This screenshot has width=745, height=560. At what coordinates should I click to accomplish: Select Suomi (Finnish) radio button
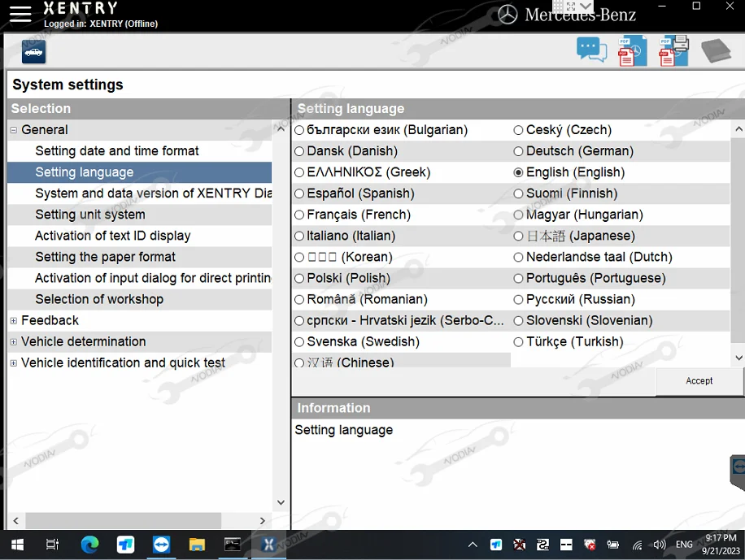tap(518, 193)
